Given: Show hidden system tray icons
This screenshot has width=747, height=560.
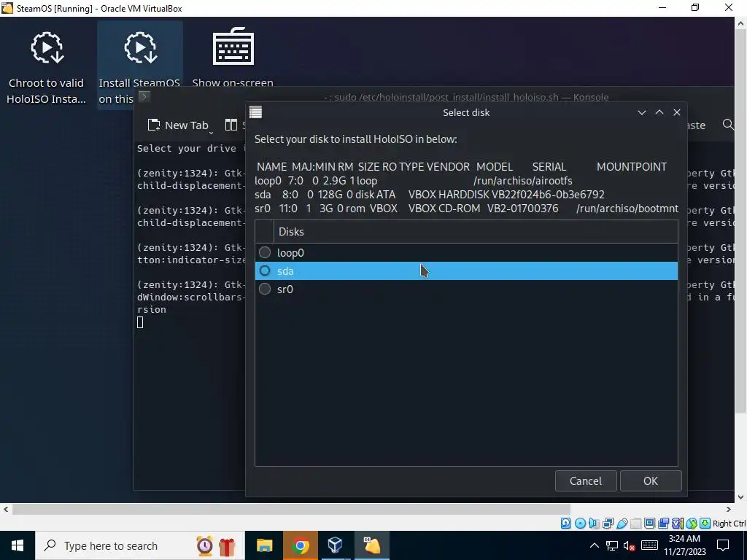Looking at the screenshot, I should (x=594, y=545).
